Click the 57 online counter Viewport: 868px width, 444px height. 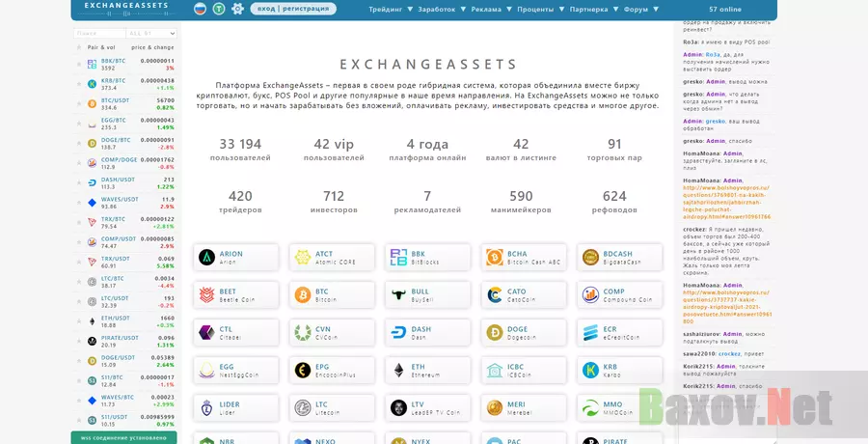pyautogui.click(x=725, y=10)
